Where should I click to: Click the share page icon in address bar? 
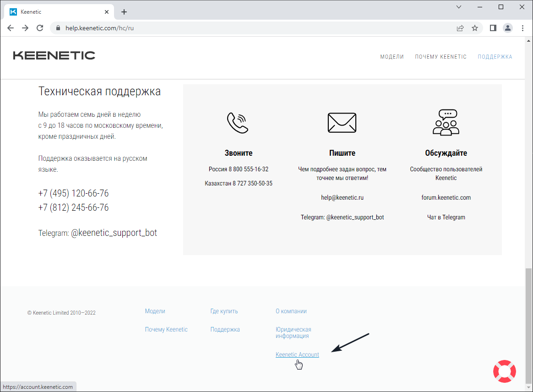point(460,28)
